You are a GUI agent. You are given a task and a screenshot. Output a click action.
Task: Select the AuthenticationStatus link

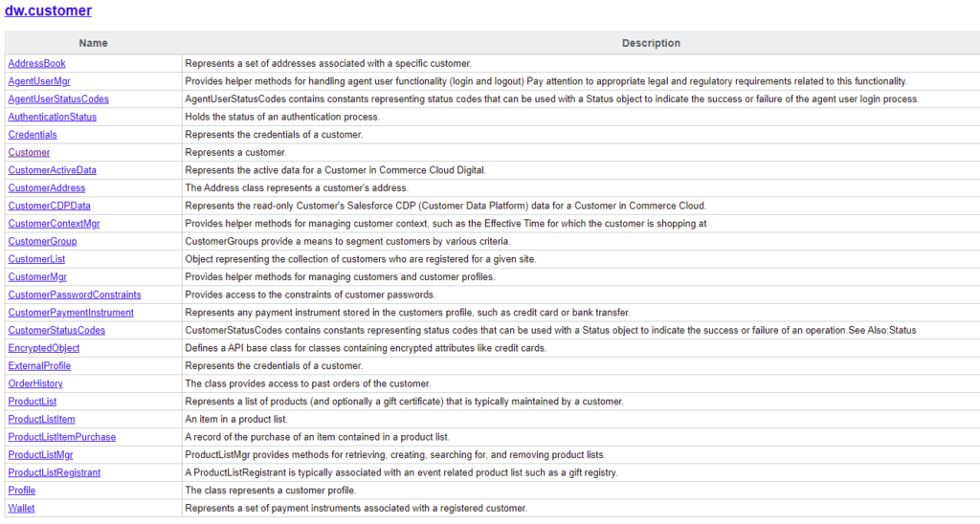(53, 117)
